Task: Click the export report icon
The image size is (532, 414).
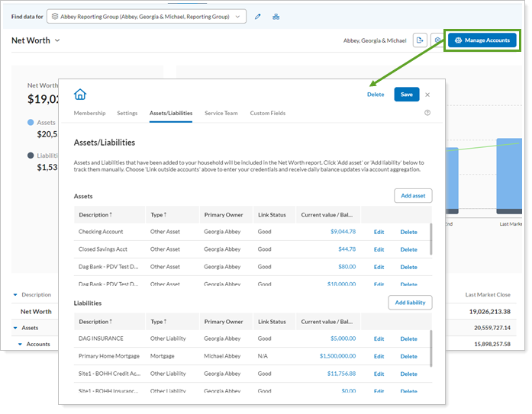Action: [420, 40]
